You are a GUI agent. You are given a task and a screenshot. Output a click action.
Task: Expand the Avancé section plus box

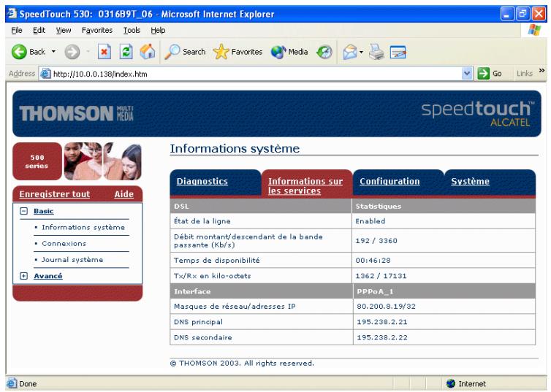(23, 276)
